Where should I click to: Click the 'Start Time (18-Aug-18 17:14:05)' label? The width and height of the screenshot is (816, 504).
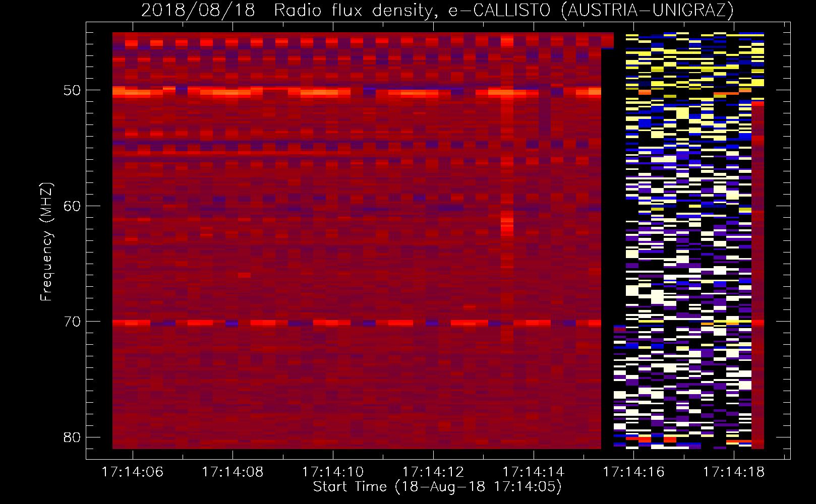point(437,487)
